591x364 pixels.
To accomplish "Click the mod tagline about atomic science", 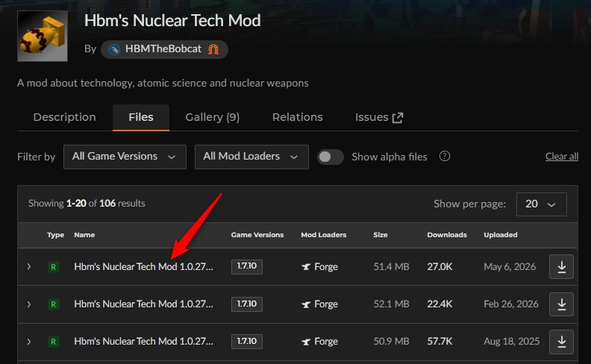I will [163, 83].
